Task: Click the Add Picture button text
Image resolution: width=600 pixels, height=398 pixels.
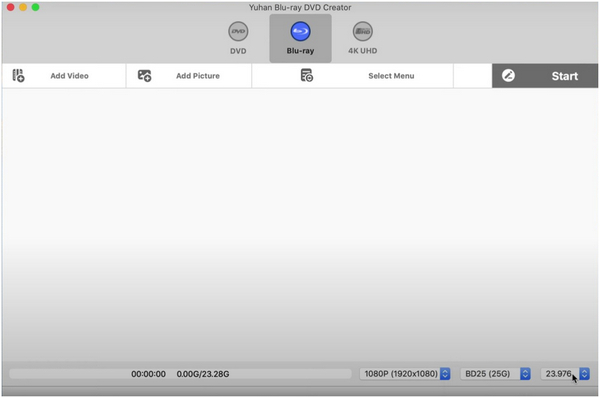Action: point(198,76)
